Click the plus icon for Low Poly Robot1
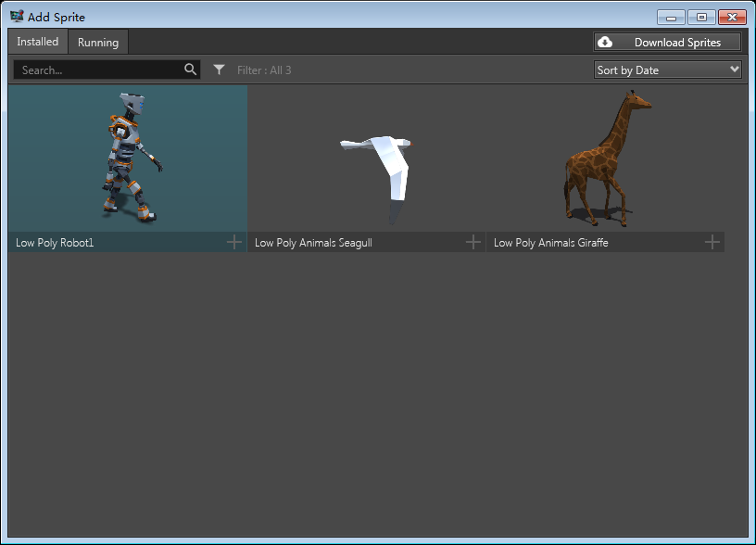756x545 pixels. coord(234,242)
